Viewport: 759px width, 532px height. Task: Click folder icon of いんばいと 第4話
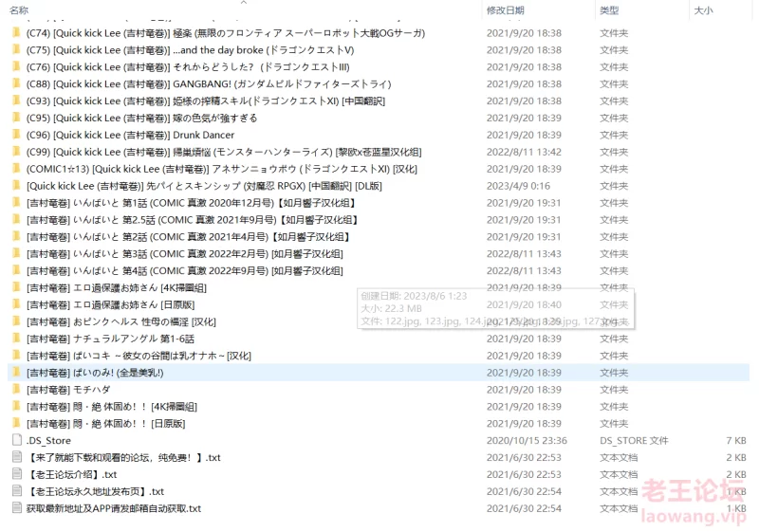(x=16, y=270)
